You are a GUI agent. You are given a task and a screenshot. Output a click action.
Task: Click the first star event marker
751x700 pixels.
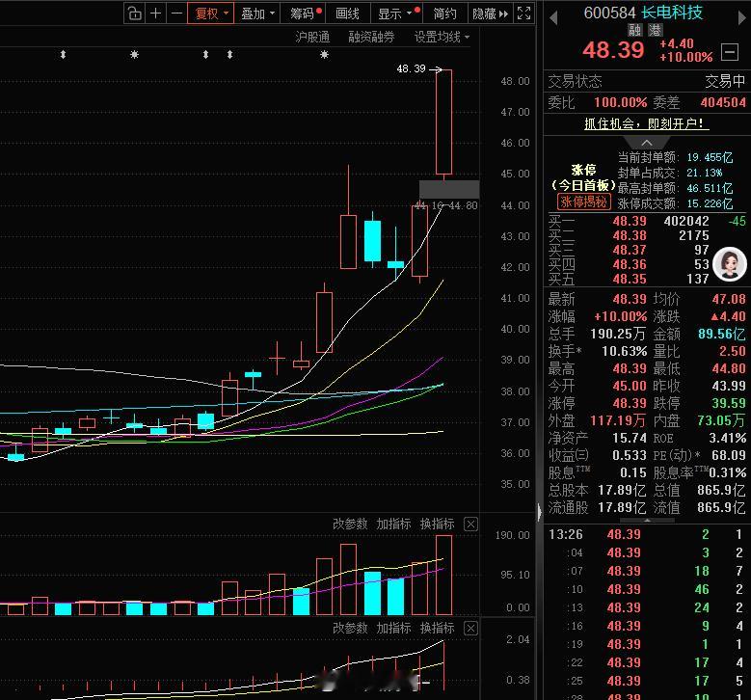[134, 55]
